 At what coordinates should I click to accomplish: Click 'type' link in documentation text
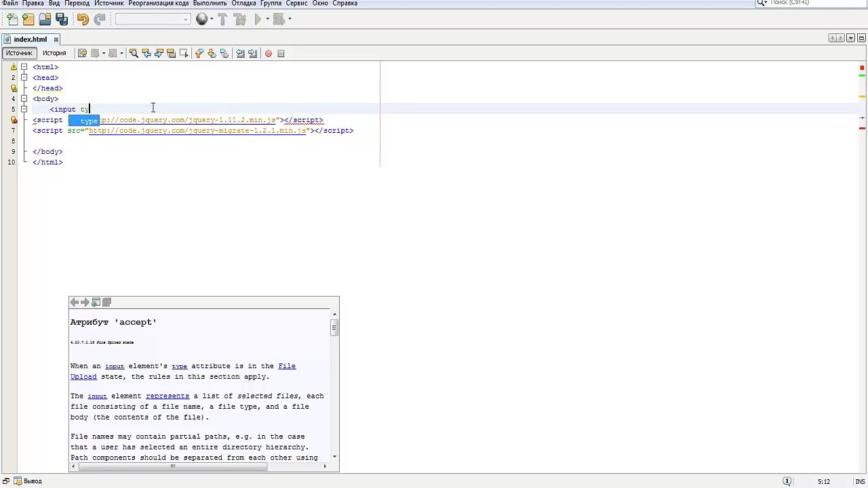point(179,366)
